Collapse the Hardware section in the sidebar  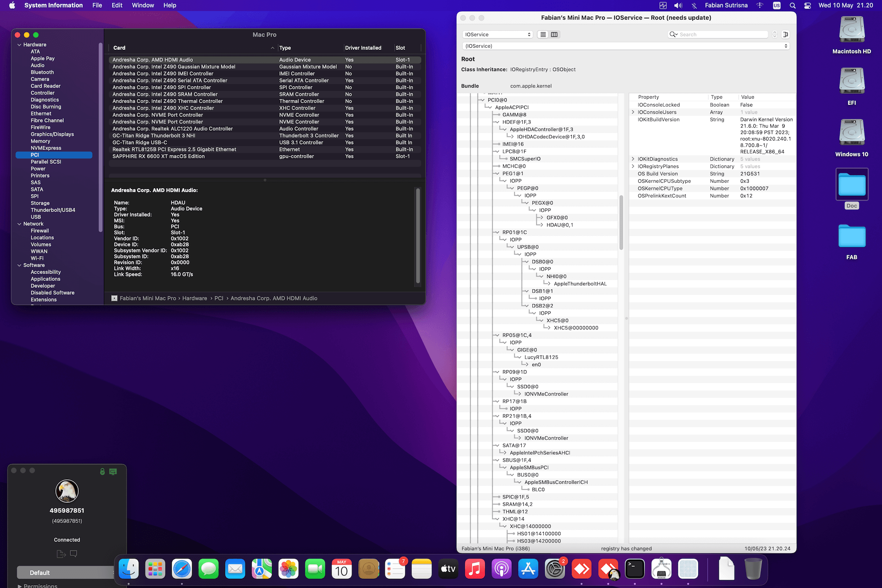point(19,45)
